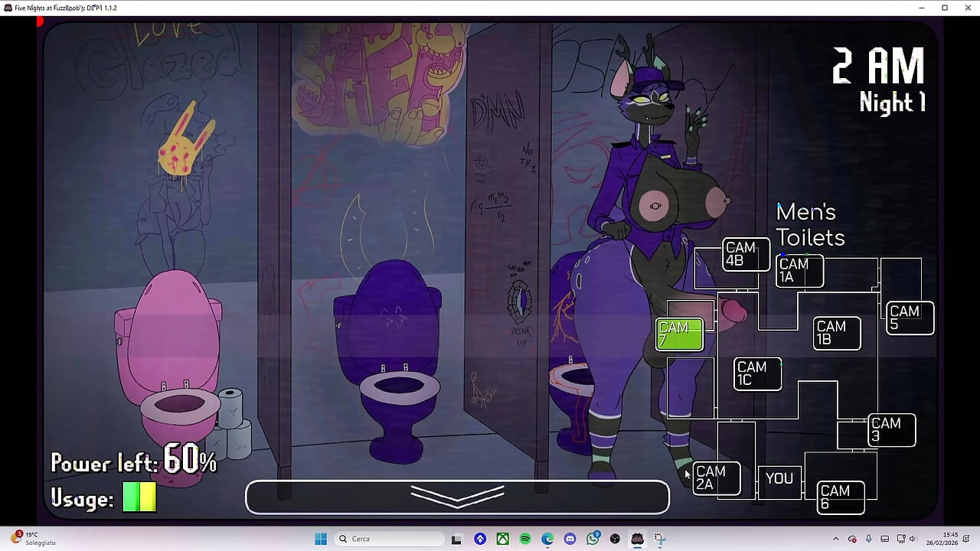Open OBS Studio from the taskbar
This screenshot has height=551, width=980.
[x=615, y=539]
